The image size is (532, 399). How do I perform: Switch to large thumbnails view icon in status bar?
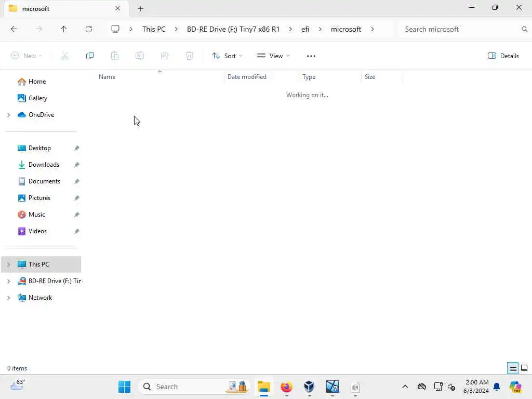click(524, 368)
